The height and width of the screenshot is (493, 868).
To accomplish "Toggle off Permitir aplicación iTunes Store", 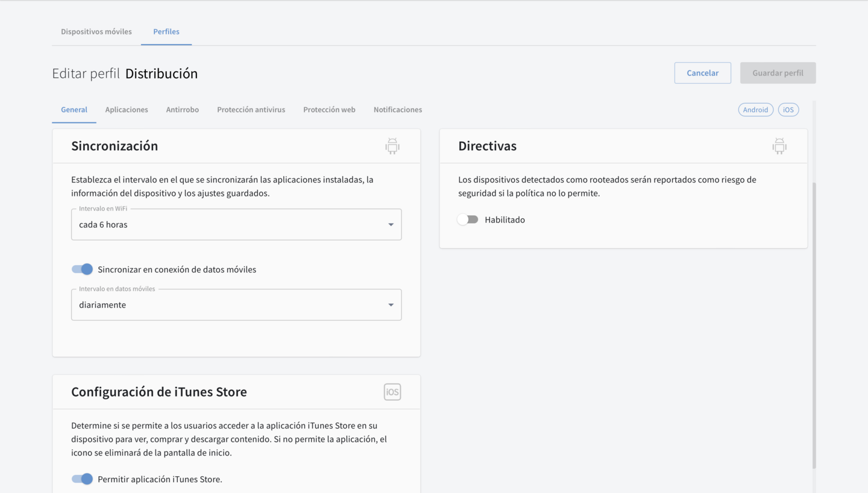I will 83,479.
